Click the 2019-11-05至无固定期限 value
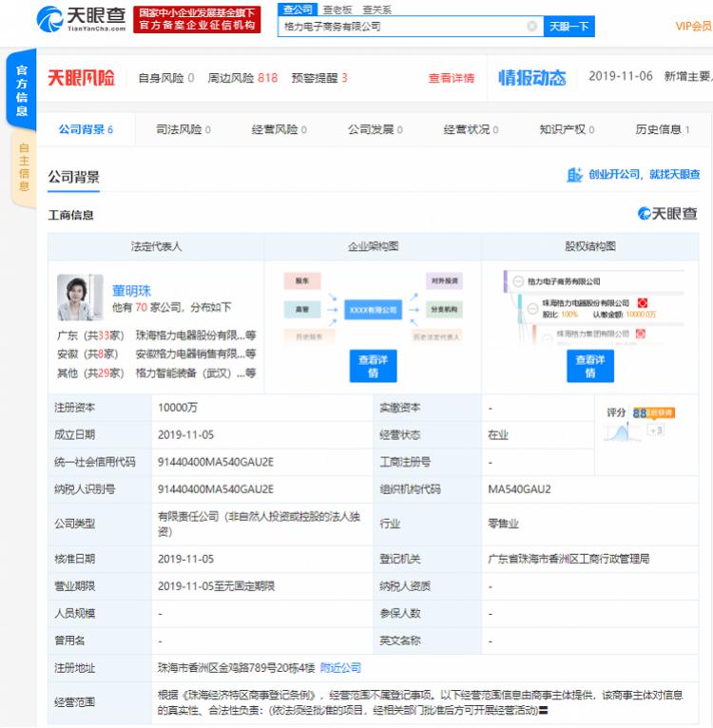Viewport: 713px width, 728px height. (216, 586)
